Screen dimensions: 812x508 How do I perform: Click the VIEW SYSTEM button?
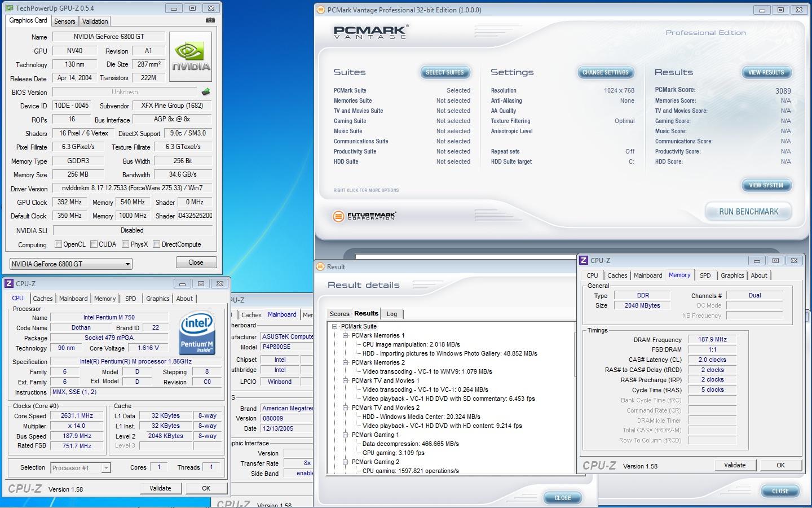[x=766, y=185]
